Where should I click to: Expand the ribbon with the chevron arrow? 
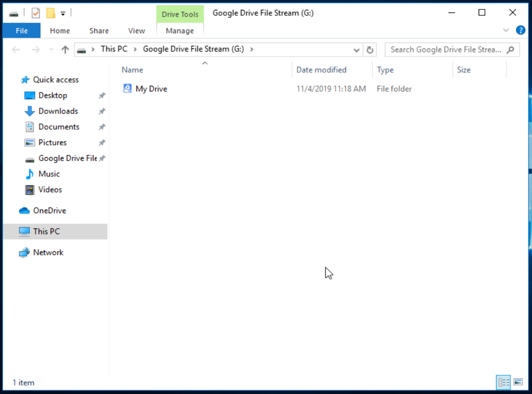tap(506, 30)
